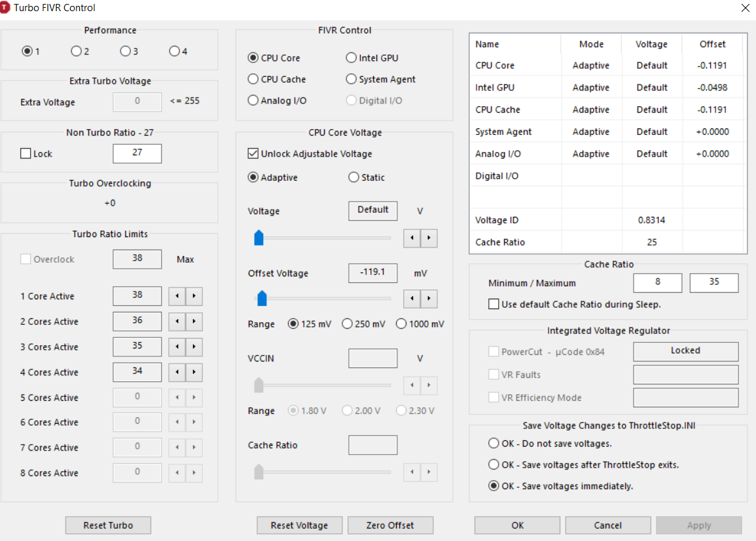Confirm with the OK button
Screen dimensions: 756x541
[x=517, y=525]
